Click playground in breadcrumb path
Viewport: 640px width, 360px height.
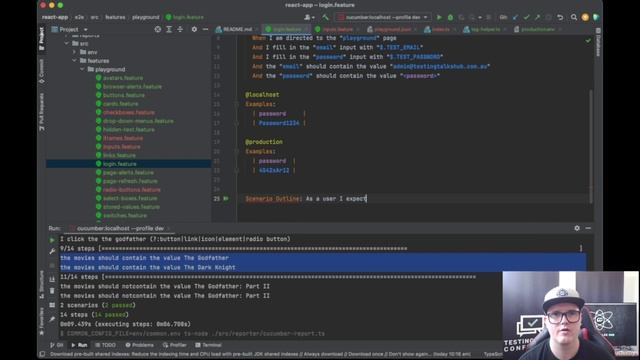[x=146, y=17]
